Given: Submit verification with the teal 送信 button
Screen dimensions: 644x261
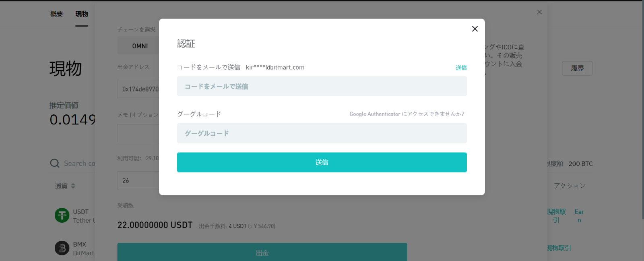Looking at the screenshot, I should click(322, 162).
